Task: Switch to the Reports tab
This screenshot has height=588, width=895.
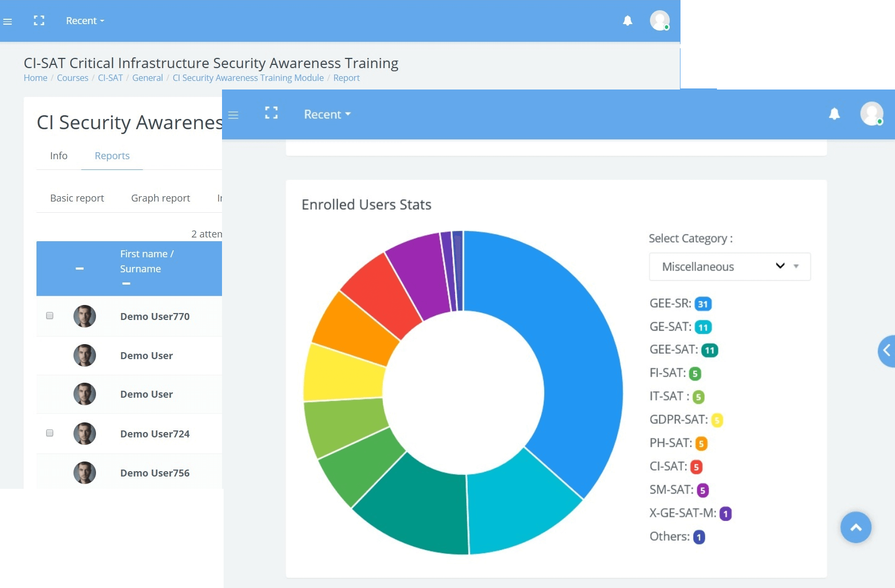Action: click(x=112, y=156)
